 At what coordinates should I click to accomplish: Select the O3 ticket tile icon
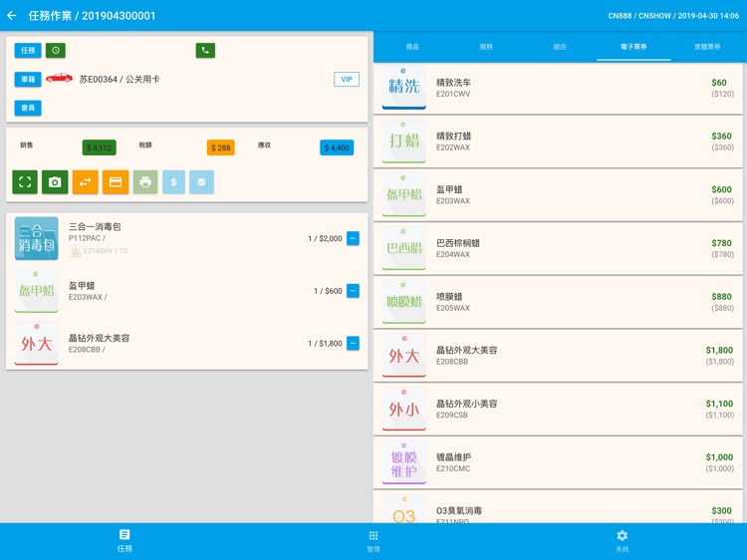[x=404, y=508]
